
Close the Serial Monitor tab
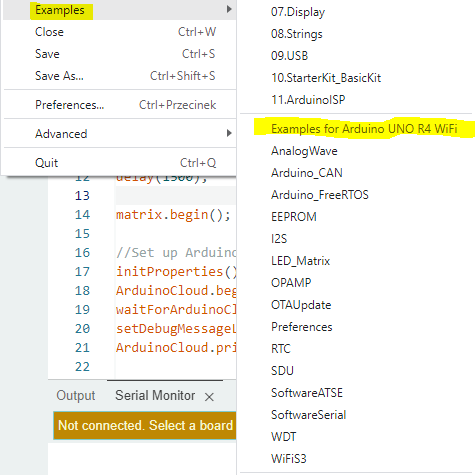(x=209, y=397)
